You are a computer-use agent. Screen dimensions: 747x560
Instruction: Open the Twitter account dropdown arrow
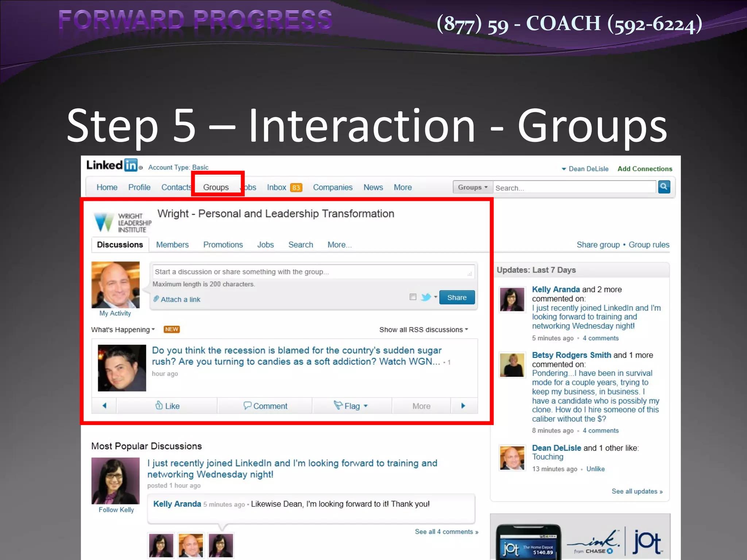[x=436, y=297]
